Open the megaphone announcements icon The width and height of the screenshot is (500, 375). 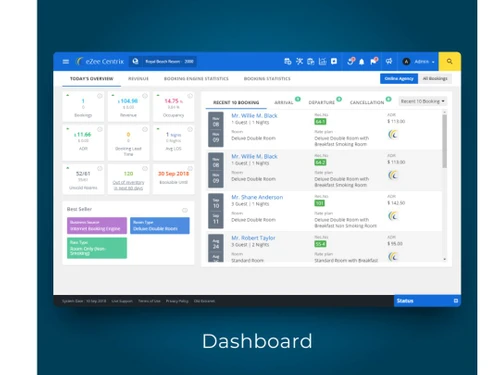coord(389,61)
